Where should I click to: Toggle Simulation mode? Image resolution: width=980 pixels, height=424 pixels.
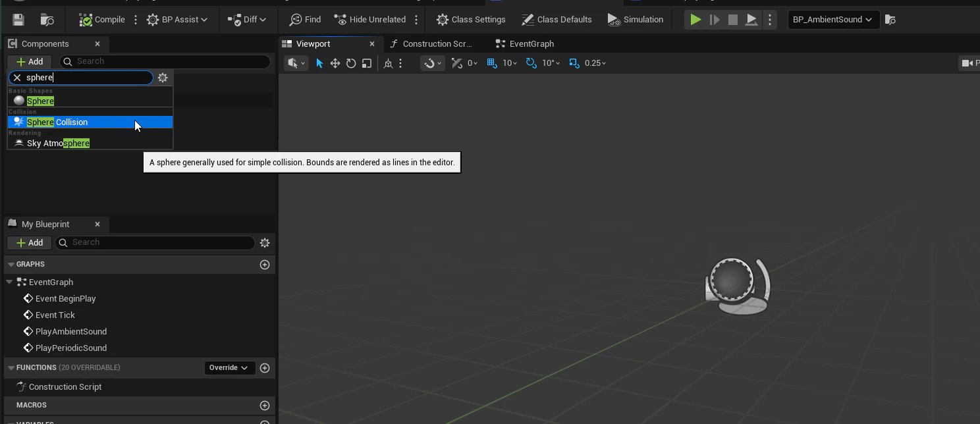point(636,20)
